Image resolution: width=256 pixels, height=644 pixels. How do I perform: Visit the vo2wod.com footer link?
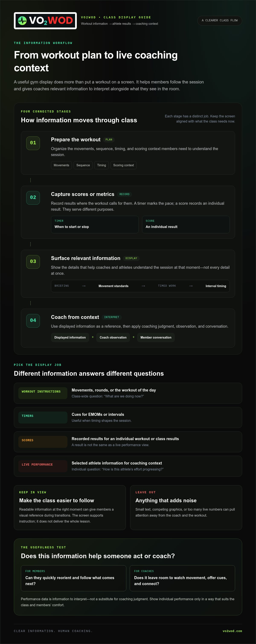pyautogui.click(x=232, y=631)
